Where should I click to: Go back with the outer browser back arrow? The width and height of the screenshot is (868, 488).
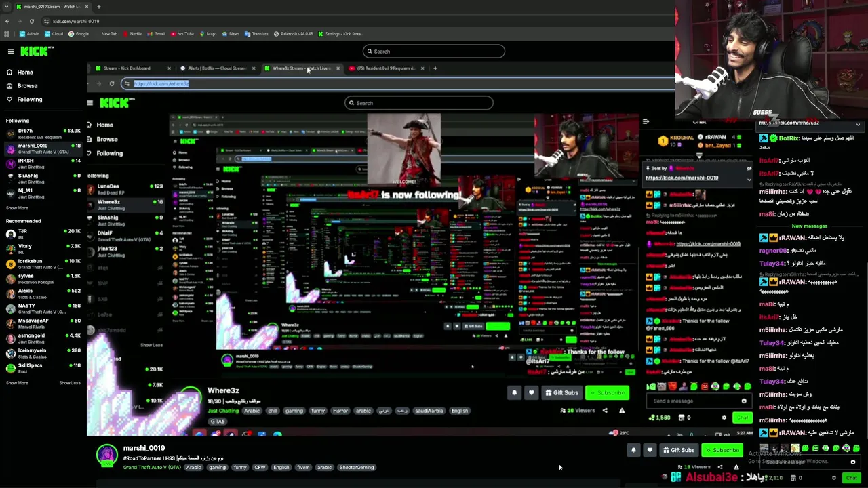click(7, 21)
